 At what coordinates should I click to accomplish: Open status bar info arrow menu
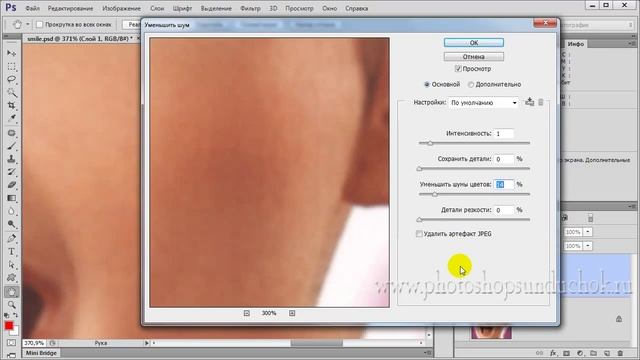pos(147,343)
